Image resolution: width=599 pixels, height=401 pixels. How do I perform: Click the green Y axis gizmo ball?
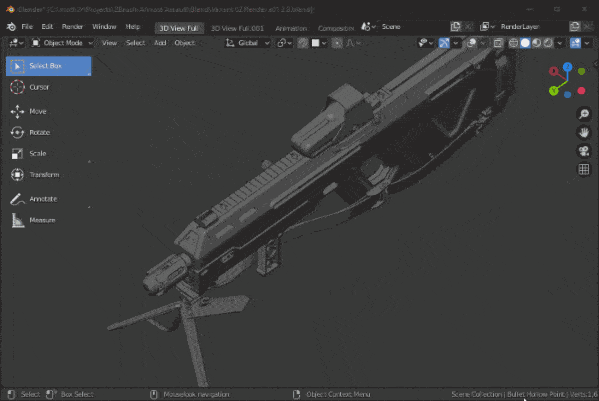click(x=554, y=91)
